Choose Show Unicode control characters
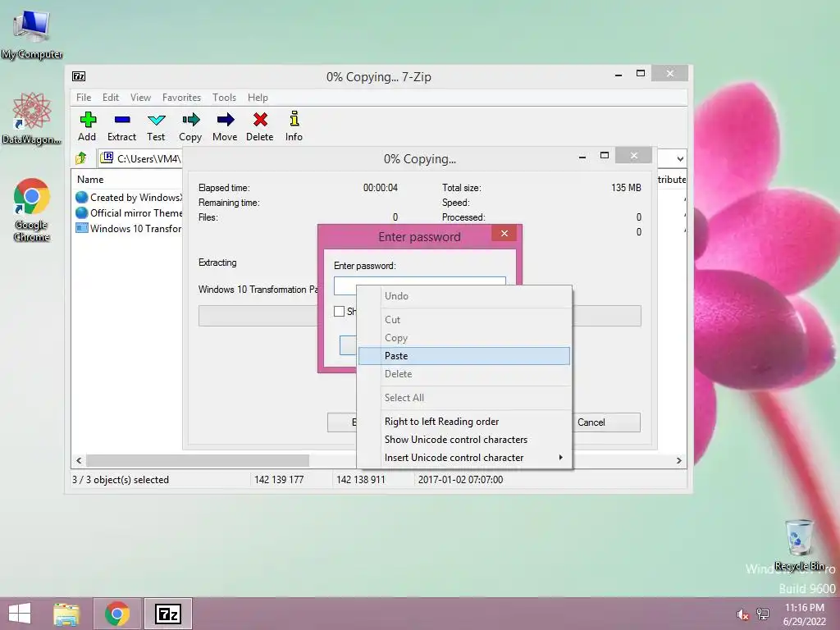 (x=464, y=440)
